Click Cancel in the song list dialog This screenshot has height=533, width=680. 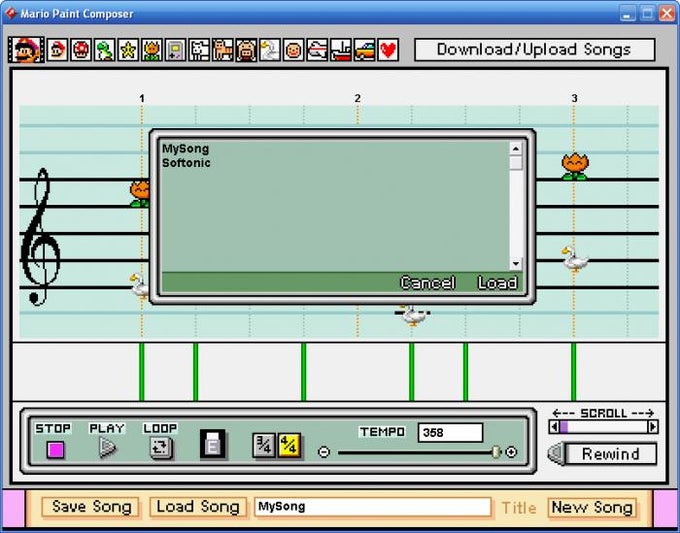coord(428,283)
